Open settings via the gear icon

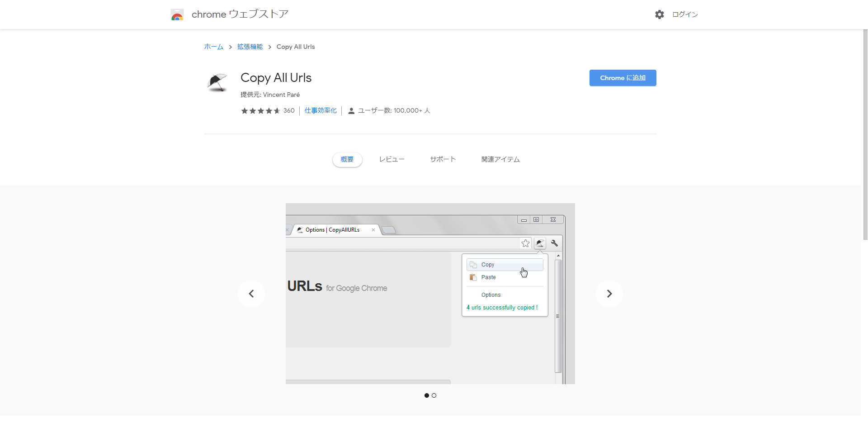tap(660, 14)
